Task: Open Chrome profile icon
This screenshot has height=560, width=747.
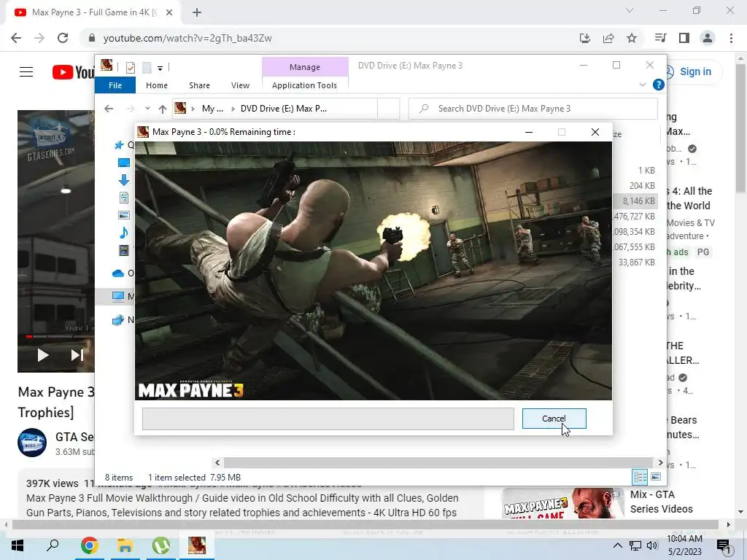Action: tap(708, 38)
